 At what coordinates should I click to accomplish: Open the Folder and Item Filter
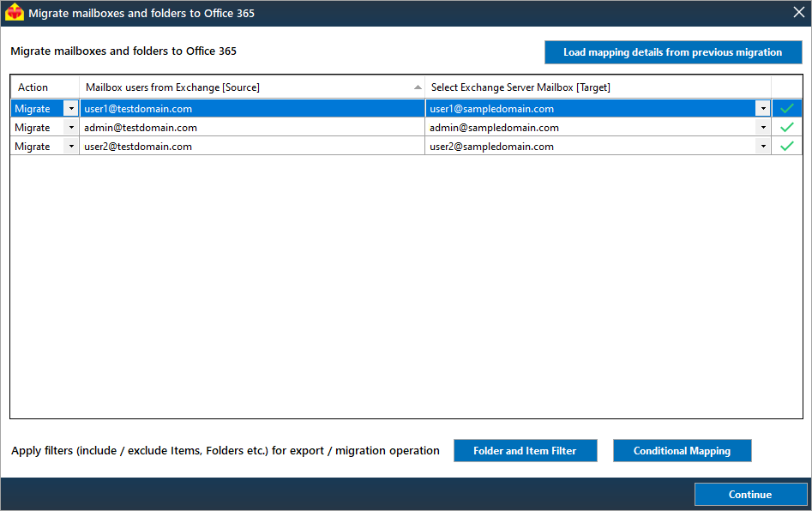pos(525,451)
